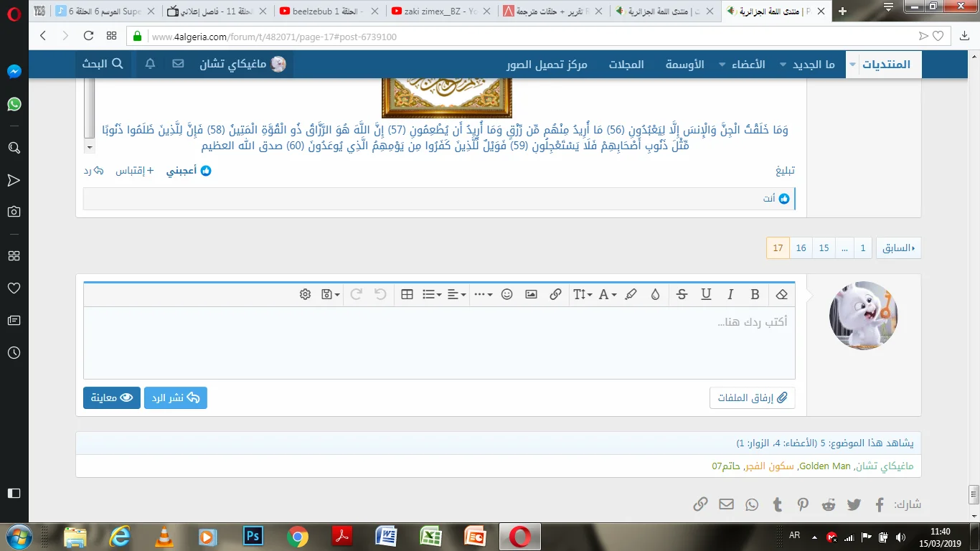Click the insert link icon
980x551 pixels.
pyautogui.click(x=555, y=294)
